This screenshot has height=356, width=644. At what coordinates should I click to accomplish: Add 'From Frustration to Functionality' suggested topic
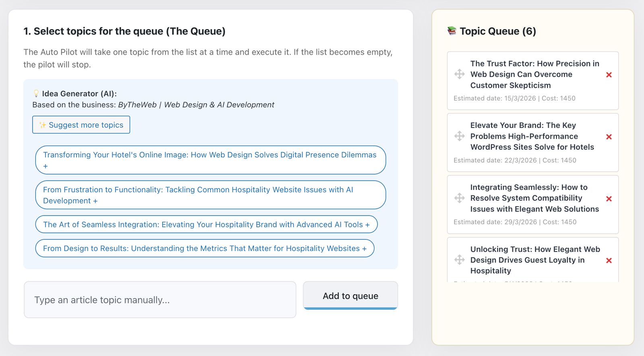(210, 195)
